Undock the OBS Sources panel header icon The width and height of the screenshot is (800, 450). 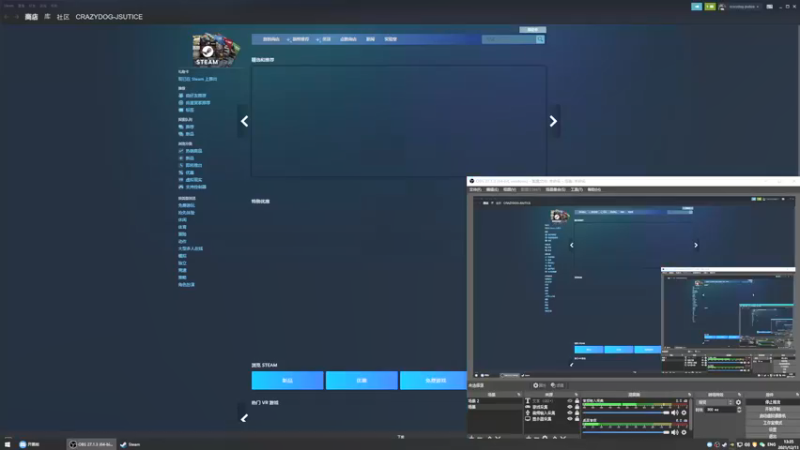(x=577, y=394)
